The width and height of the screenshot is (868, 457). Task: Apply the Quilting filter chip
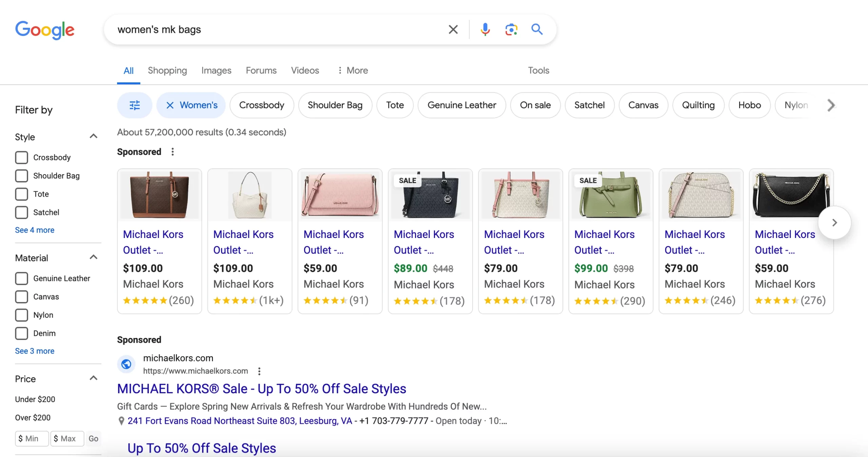tap(698, 105)
